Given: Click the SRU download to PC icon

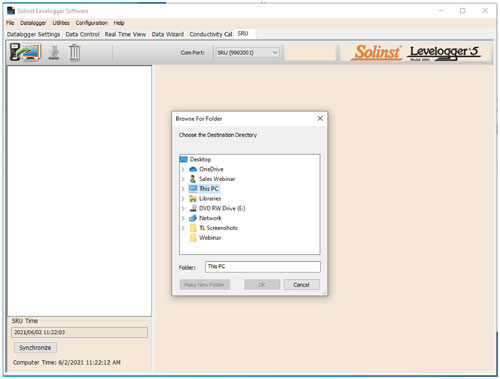Looking at the screenshot, I should point(25,52).
